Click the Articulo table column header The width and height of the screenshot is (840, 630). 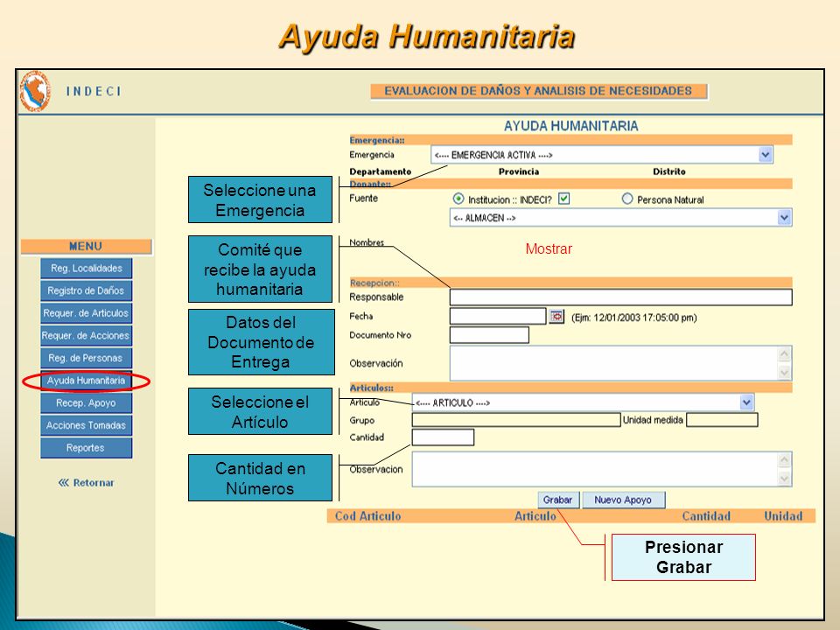click(535, 516)
